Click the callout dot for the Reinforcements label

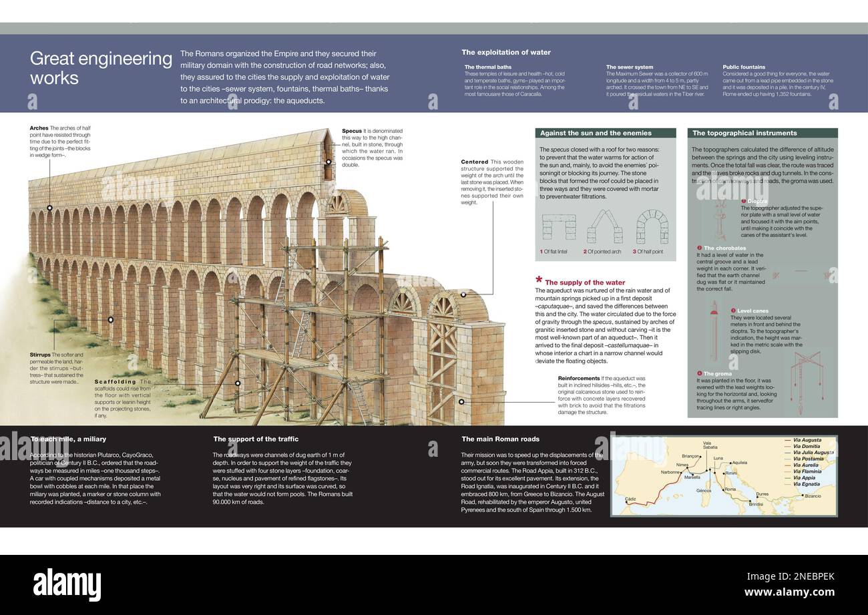coord(461,402)
